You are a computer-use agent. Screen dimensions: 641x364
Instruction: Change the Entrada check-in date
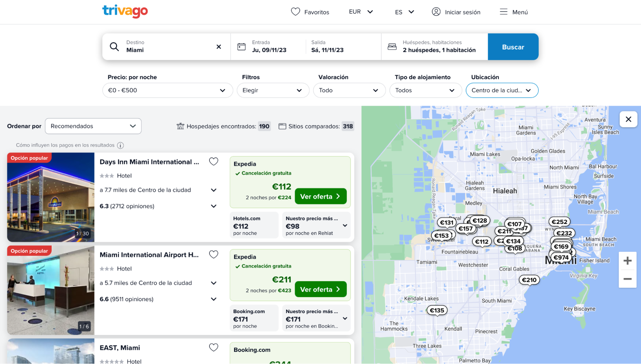[269, 47]
